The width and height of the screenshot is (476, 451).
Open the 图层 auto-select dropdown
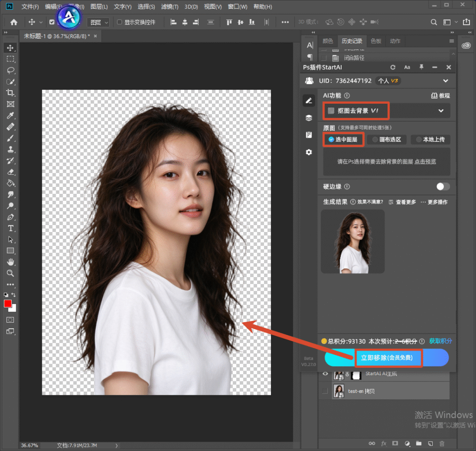(x=99, y=22)
